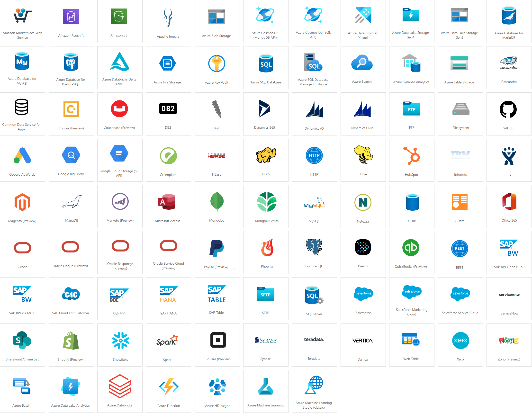
Task: Open the Azure Blob Storage tile icon
Action: click(x=216, y=17)
